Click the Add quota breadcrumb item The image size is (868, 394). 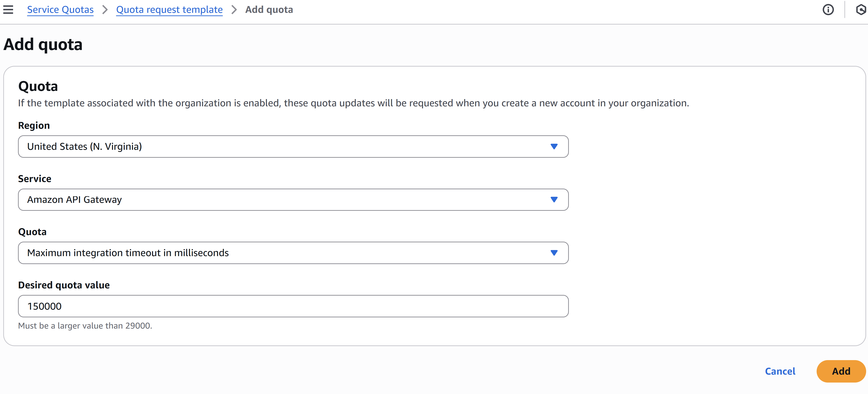[269, 9]
